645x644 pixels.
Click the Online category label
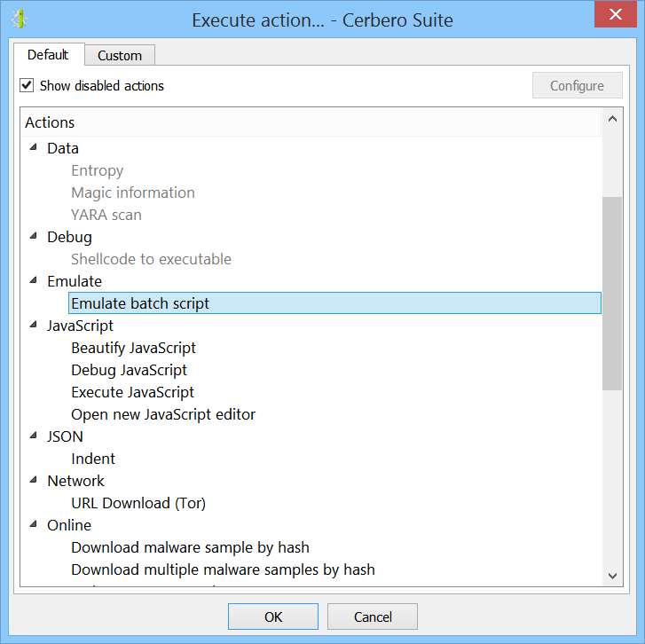[x=69, y=525]
